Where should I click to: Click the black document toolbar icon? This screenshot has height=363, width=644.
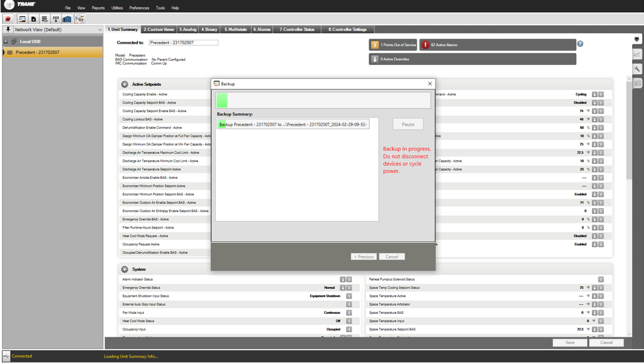33,19
